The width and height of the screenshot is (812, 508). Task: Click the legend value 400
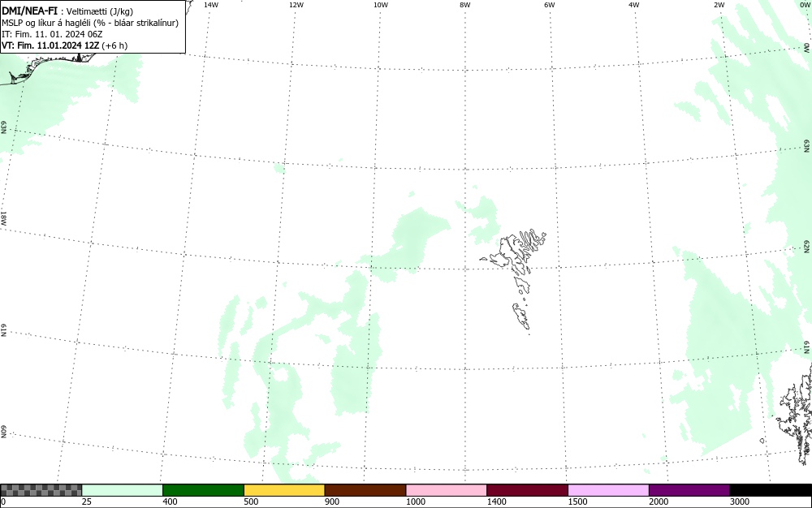pos(170,502)
